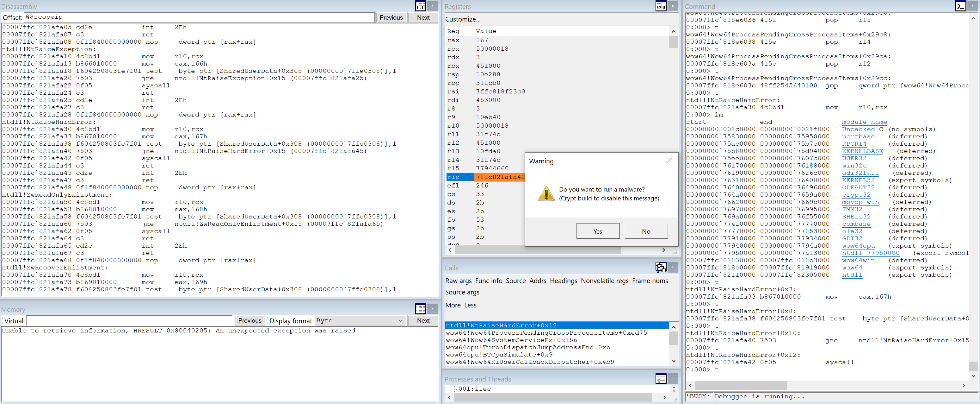This screenshot has width=980, height=404.
Task: Click the Processes and Threads panel icon
Action: (661, 378)
